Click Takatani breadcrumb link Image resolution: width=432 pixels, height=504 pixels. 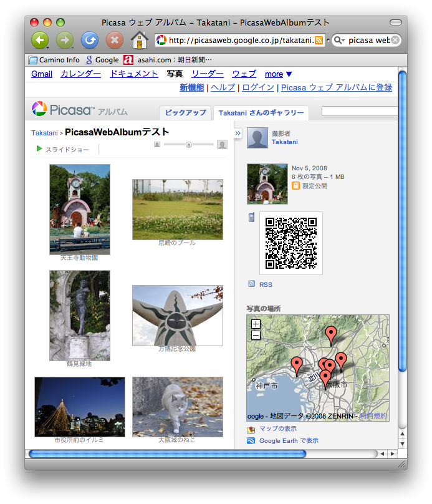point(44,133)
